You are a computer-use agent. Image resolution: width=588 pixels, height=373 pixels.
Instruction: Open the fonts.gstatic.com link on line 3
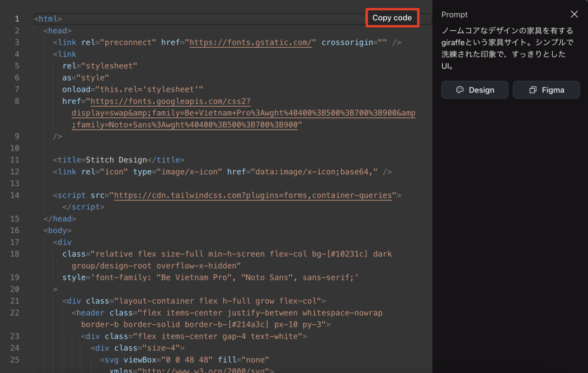coord(250,42)
